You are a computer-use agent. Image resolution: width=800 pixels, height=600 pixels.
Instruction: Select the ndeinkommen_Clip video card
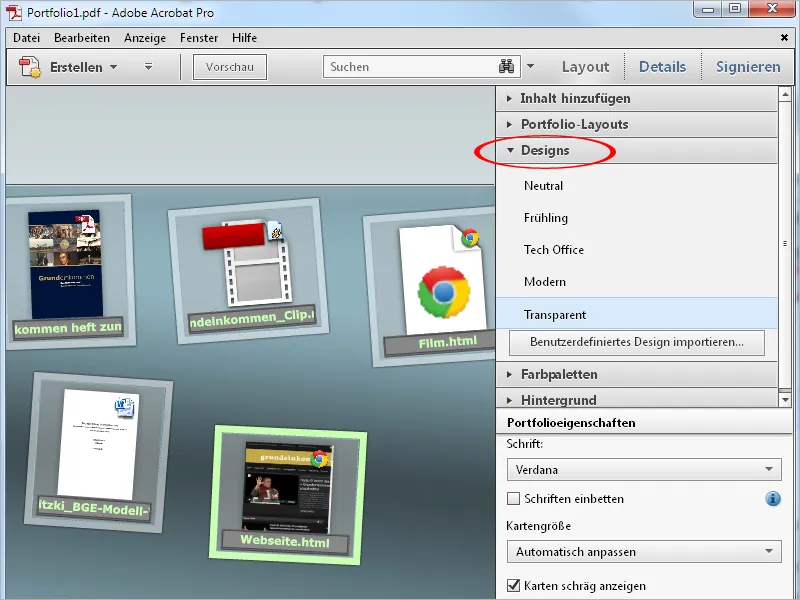248,271
